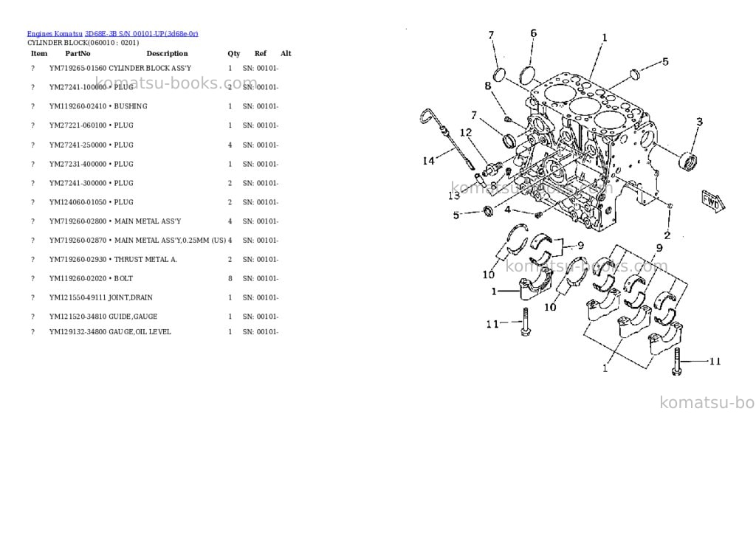Select part number YM27231-400000
Image resolution: width=756 pixels, height=535 pixels.
78,165
